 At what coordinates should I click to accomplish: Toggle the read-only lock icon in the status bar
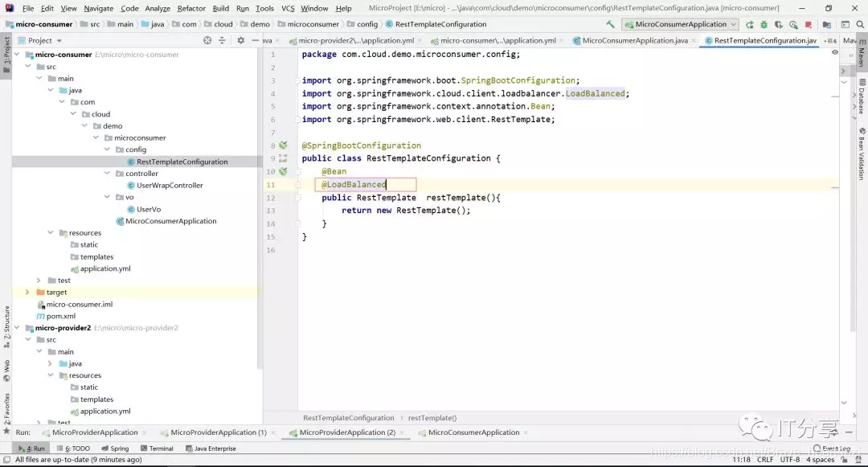[844, 460]
